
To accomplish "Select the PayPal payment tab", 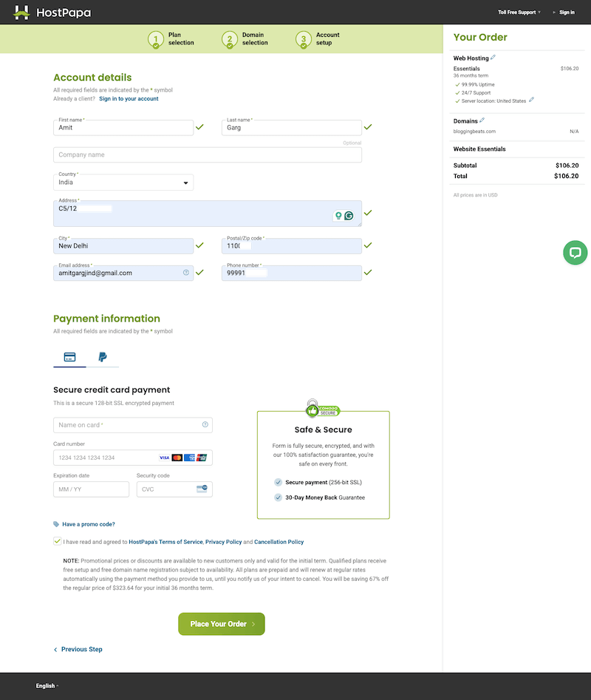I will point(102,357).
